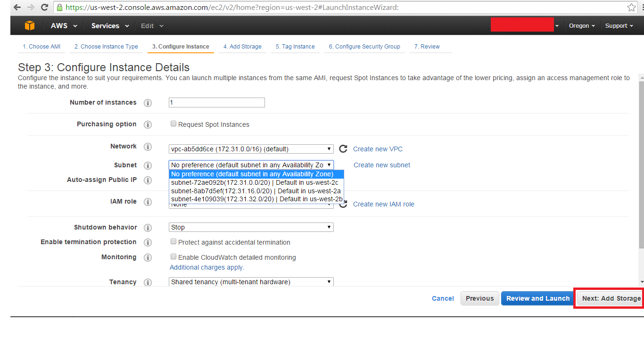The height and width of the screenshot is (362, 644).
Task: Collapse the Subnet dropdown field
Action: click(x=251, y=165)
